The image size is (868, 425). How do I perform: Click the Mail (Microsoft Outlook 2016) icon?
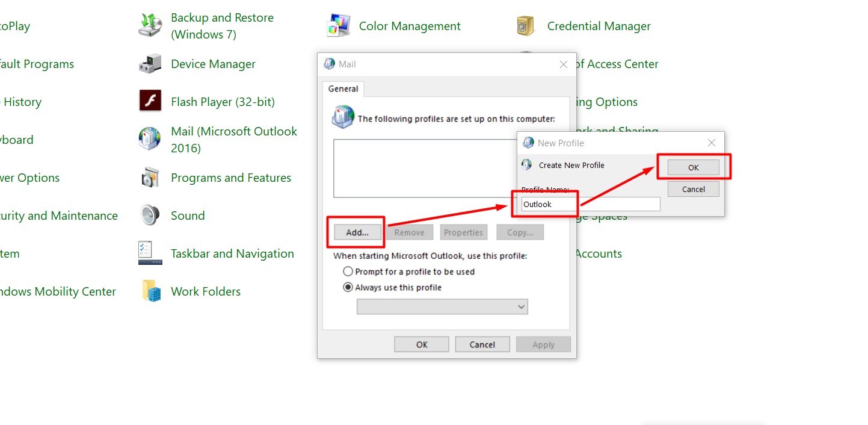pos(150,139)
